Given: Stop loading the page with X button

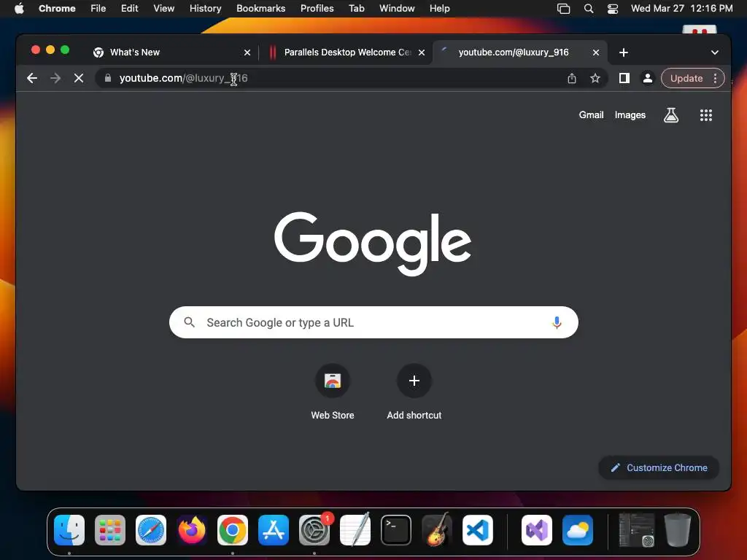Looking at the screenshot, I should pos(79,78).
